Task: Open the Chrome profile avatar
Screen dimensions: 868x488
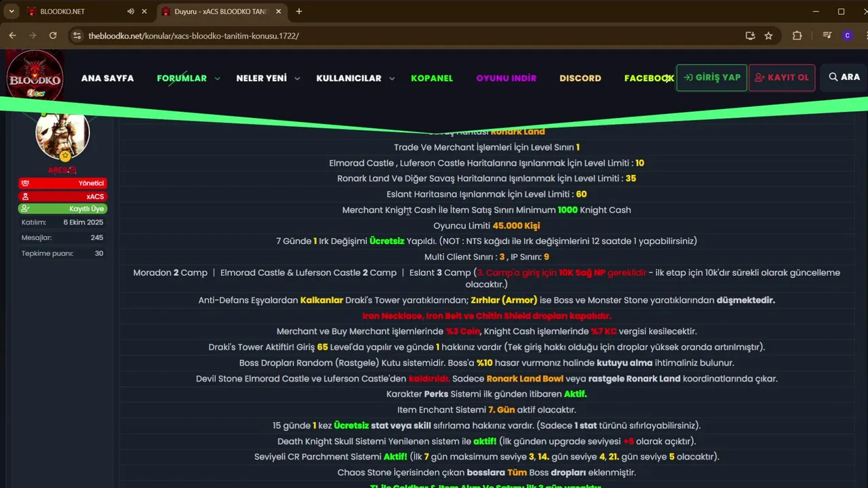Action: [847, 35]
